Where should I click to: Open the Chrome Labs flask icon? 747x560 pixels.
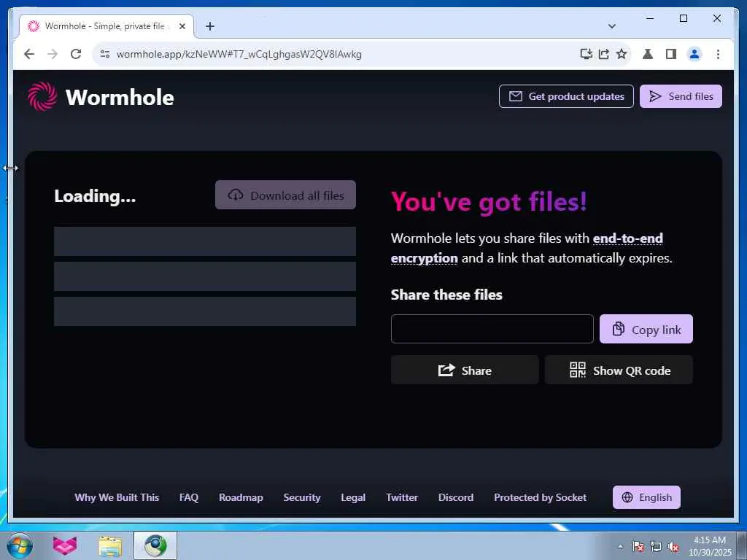648,54
